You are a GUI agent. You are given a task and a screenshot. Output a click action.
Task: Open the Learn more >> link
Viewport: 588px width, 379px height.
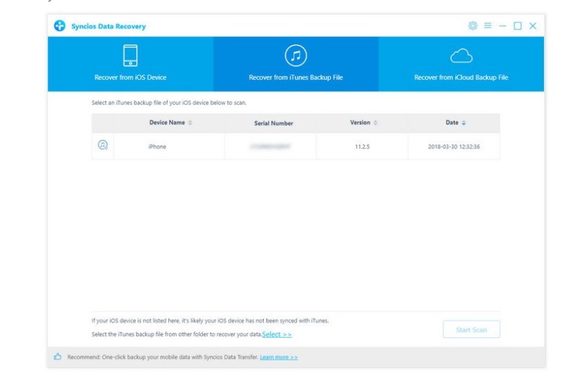[279, 357]
